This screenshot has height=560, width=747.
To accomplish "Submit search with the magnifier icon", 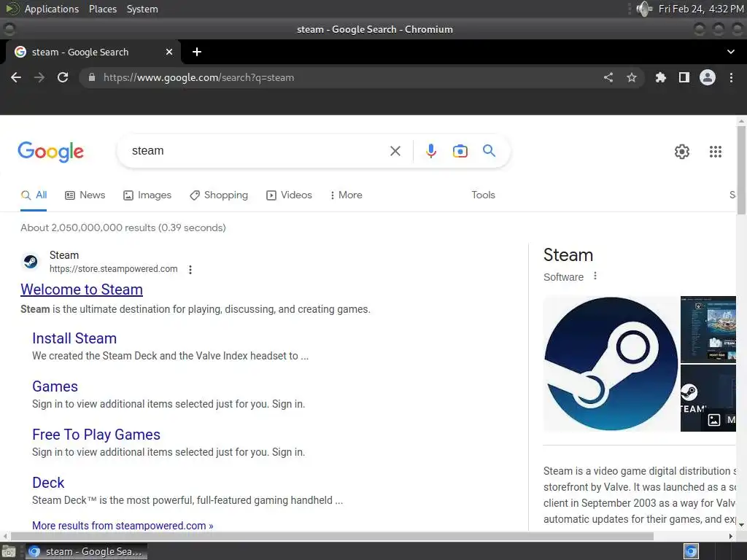I will point(489,151).
